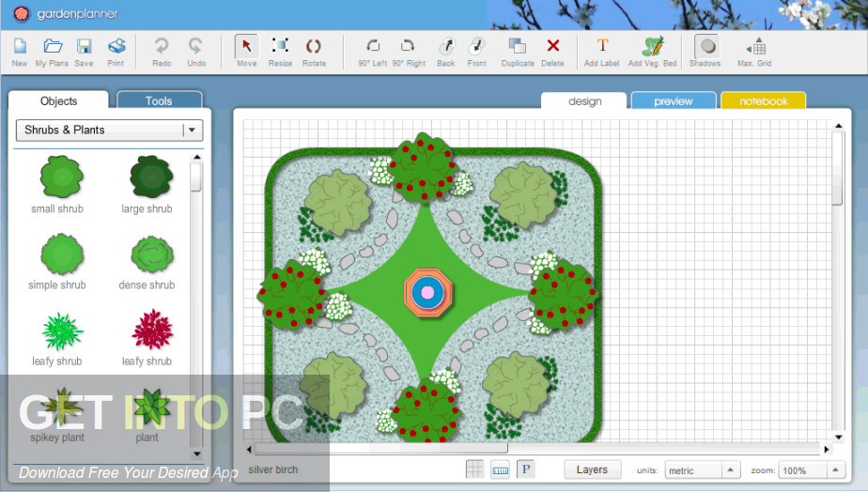Screen dimensions: 868x492
Task: Click canvas vertical scroll down arrow
Action: 838,438
